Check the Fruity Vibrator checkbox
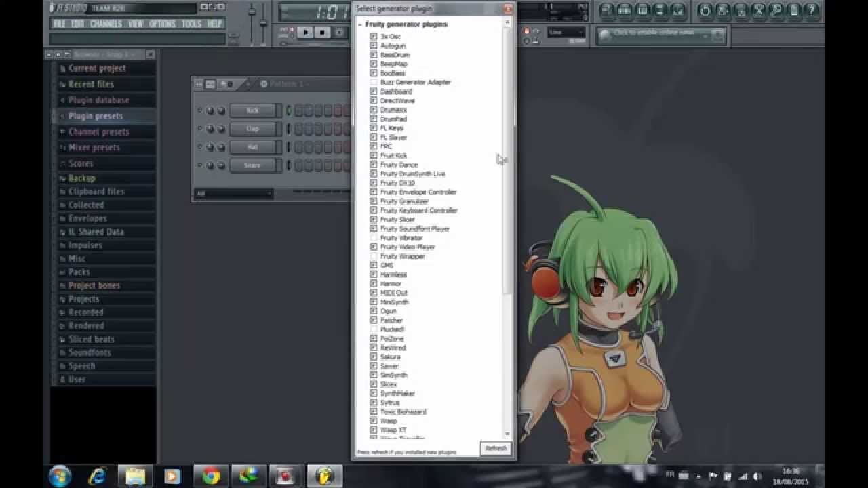 click(374, 238)
